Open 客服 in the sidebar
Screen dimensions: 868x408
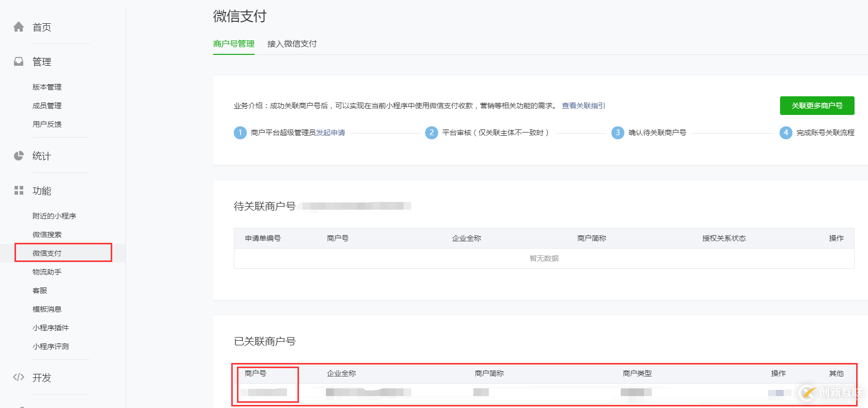click(40, 290)
